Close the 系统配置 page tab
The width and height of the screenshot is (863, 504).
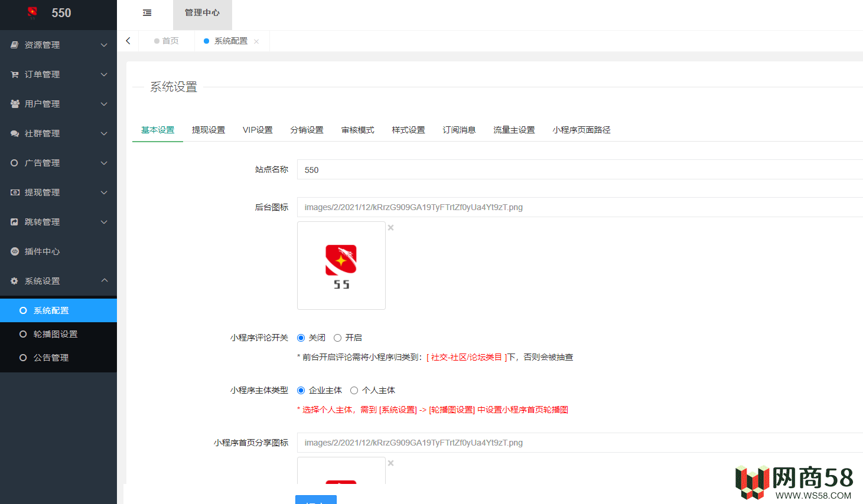point(256,41)
